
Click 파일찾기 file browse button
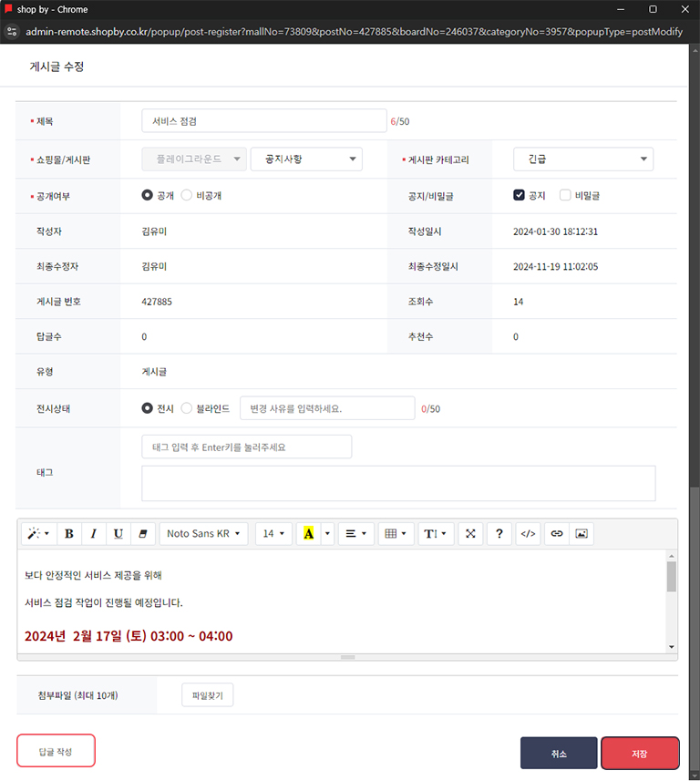click(x=207, y=695)
